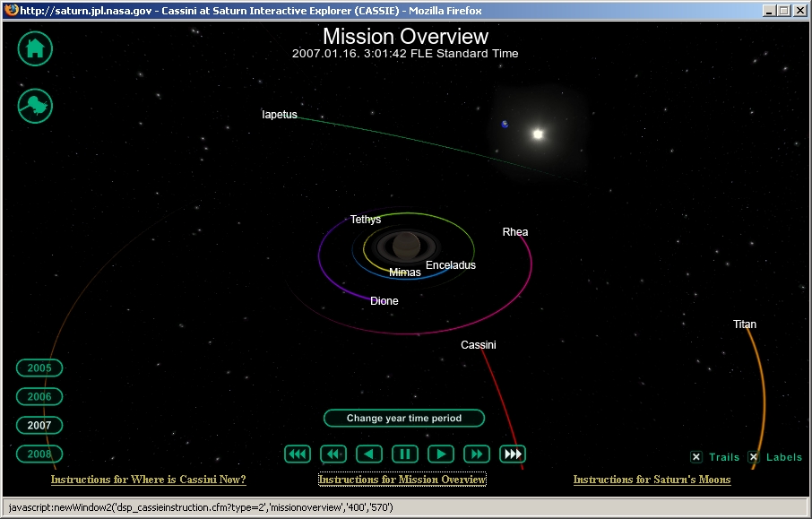Screen dimensions: 812x519
Task: Click the Tethys moon label
Action: (366, 220)
